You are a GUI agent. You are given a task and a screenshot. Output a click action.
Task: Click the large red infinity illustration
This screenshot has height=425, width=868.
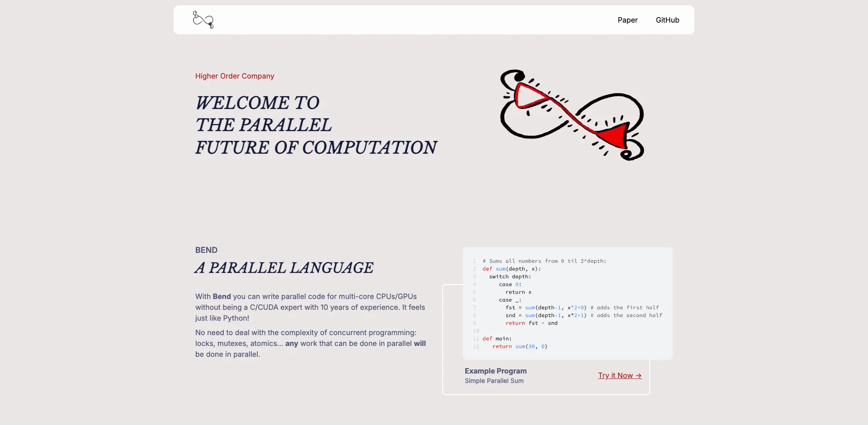[x=572, y=115]
